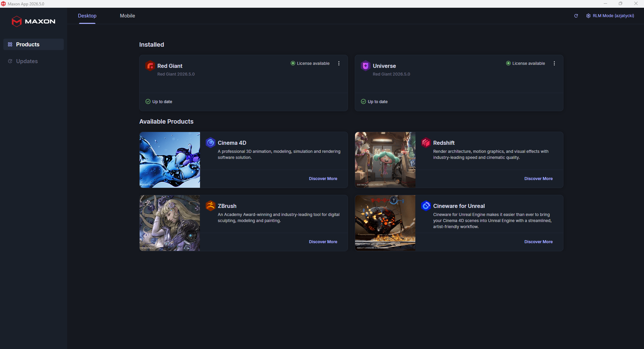Click the ZBrush artwork thumbnail
Viewport: 644px width, 349px height.
[x=170, y=223]
